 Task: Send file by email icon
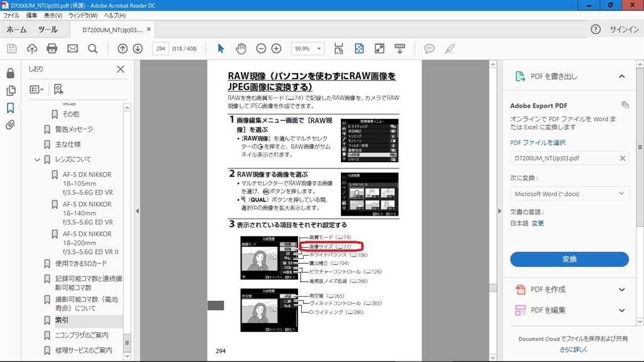[72, 48]
